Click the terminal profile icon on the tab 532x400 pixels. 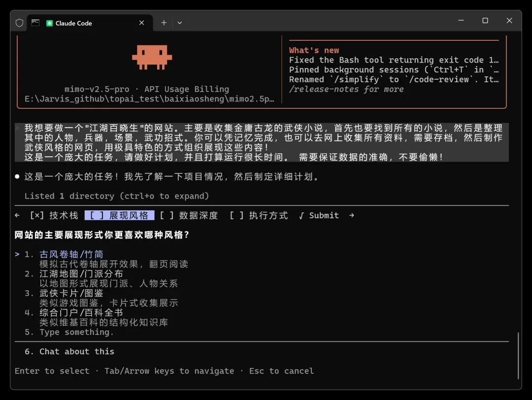(35, 23)
